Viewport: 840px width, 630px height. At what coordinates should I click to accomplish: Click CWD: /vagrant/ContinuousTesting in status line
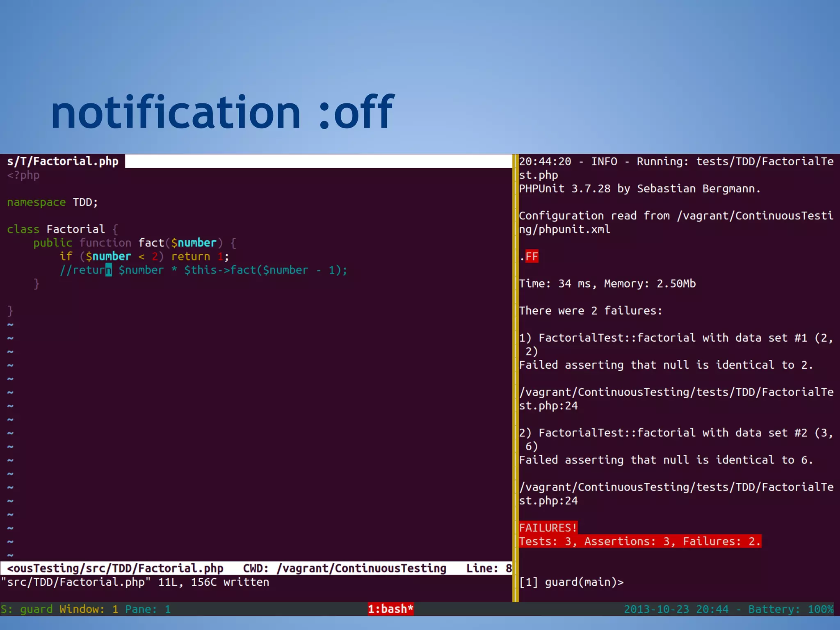(x=345, y=568)
